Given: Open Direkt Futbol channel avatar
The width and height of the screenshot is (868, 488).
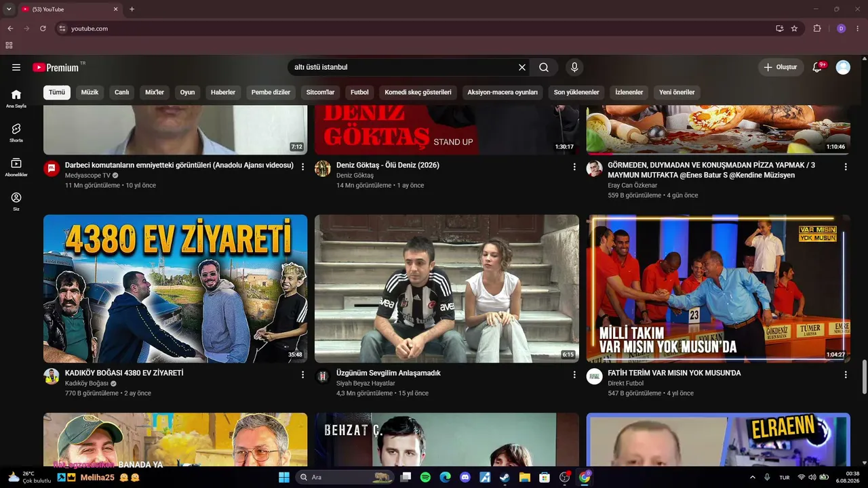Looking at the screenshot, I should (x=595, y=376).
